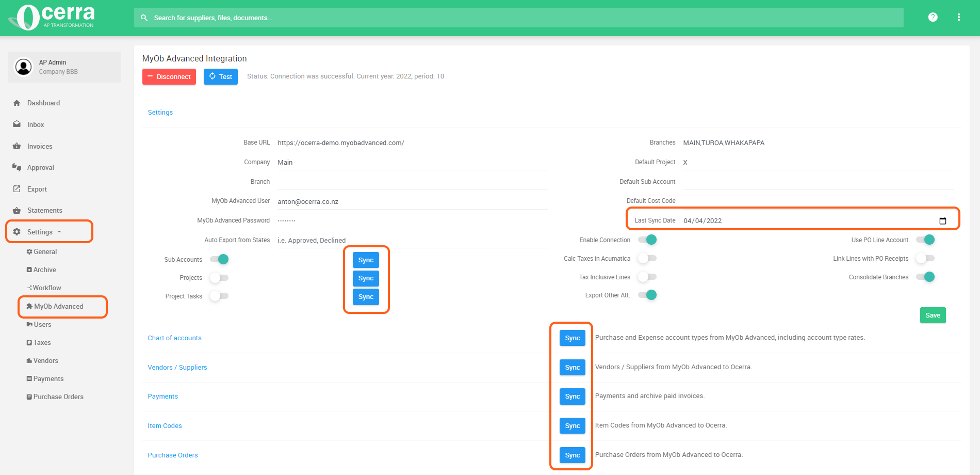The width and height of the screenshot is (980, 475).
Task: Toggle Use PO Line Account switch
Action: click(x=925, y=240)
